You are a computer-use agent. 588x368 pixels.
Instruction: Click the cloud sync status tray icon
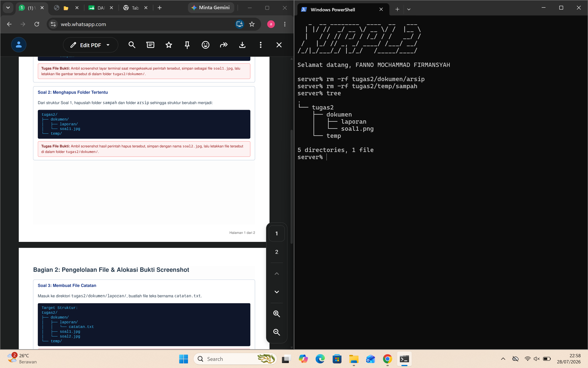[515, 359]
